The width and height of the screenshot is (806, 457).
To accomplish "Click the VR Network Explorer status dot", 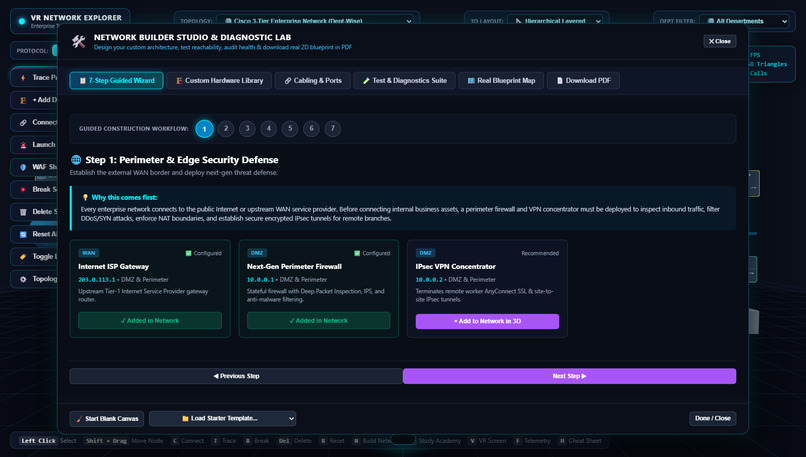I will (x=22, y=21).
